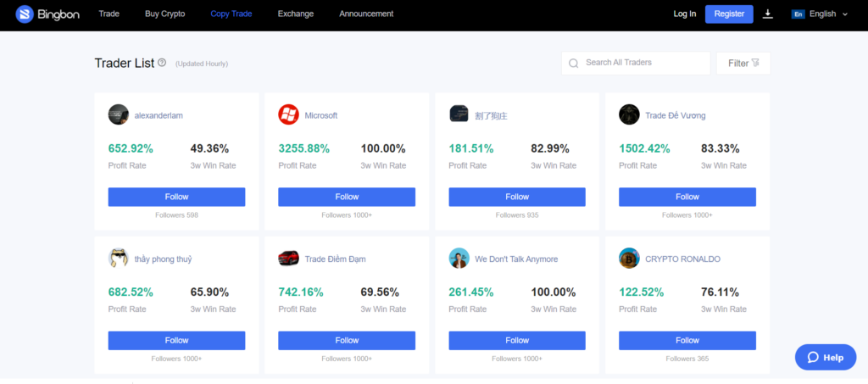This screenshot has height=384, width=868.
Task: Click the Bingbon logo icon
Action: [x=25, y=14]
